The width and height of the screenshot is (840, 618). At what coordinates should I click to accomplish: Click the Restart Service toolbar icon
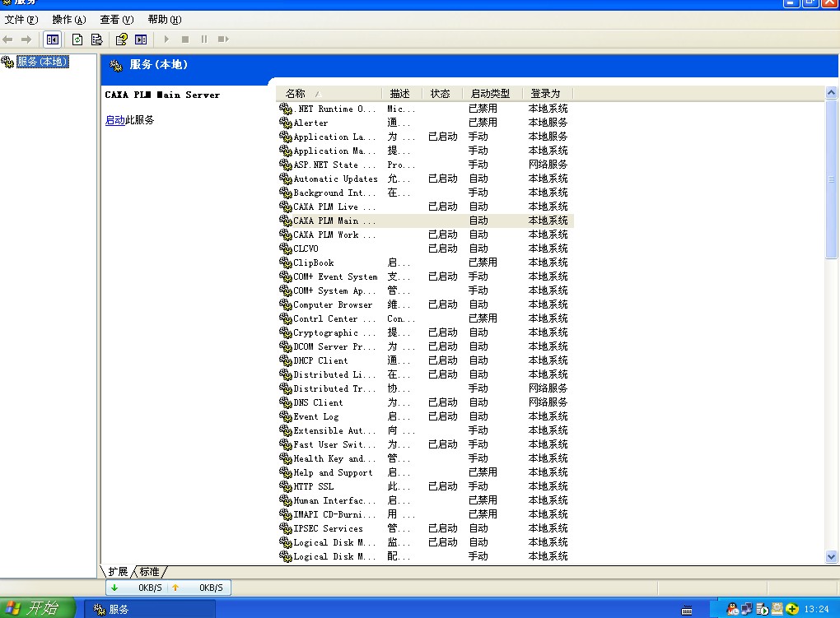(222, 39)
